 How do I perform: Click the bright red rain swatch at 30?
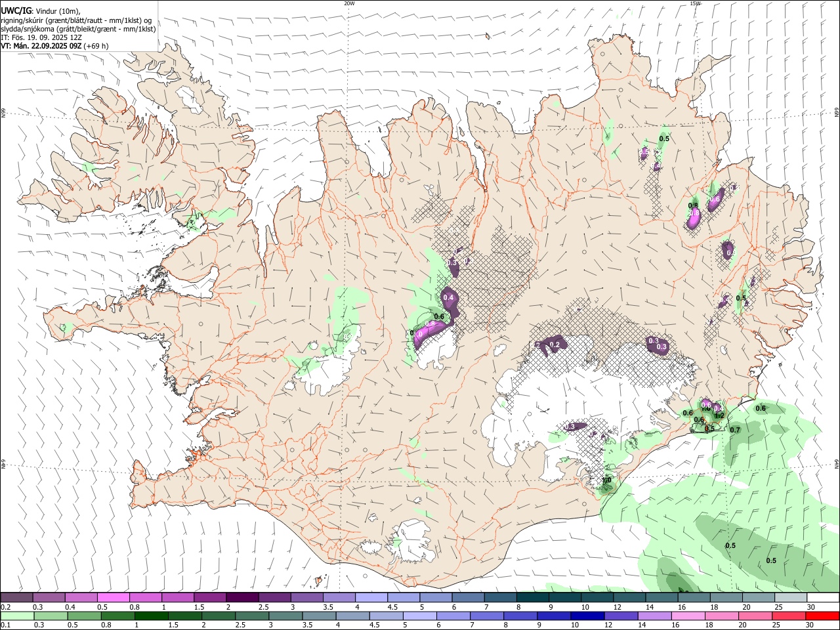(x=822, y=616)
